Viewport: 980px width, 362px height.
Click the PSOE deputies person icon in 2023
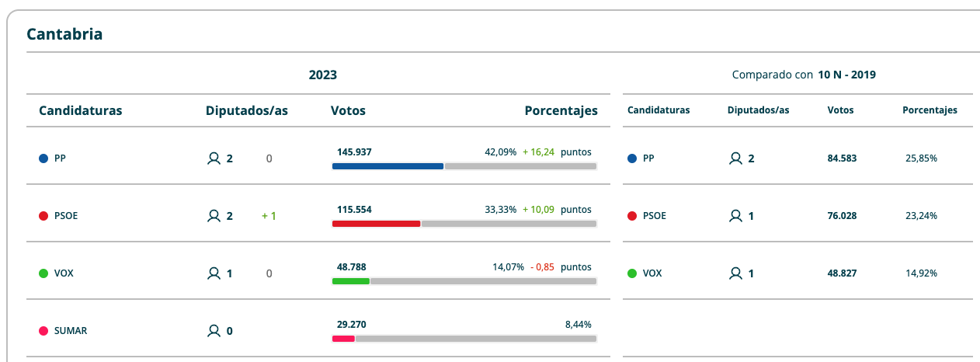pos(214,216)
